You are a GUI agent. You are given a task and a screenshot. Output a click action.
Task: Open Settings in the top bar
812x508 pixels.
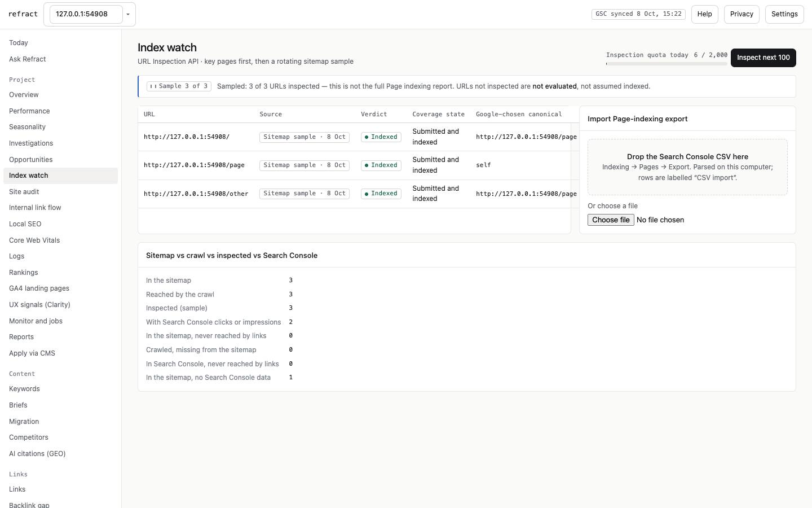[784, 14]
